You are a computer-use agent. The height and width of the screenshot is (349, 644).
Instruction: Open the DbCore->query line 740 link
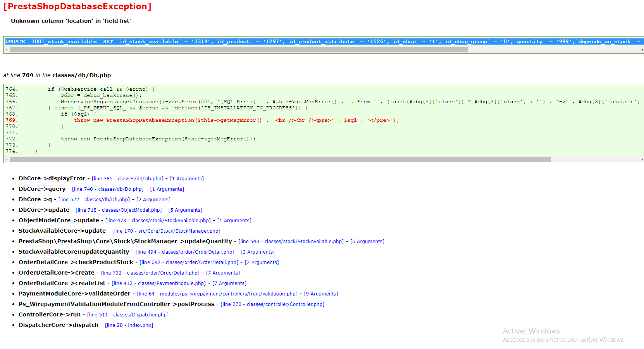(108, 189)
